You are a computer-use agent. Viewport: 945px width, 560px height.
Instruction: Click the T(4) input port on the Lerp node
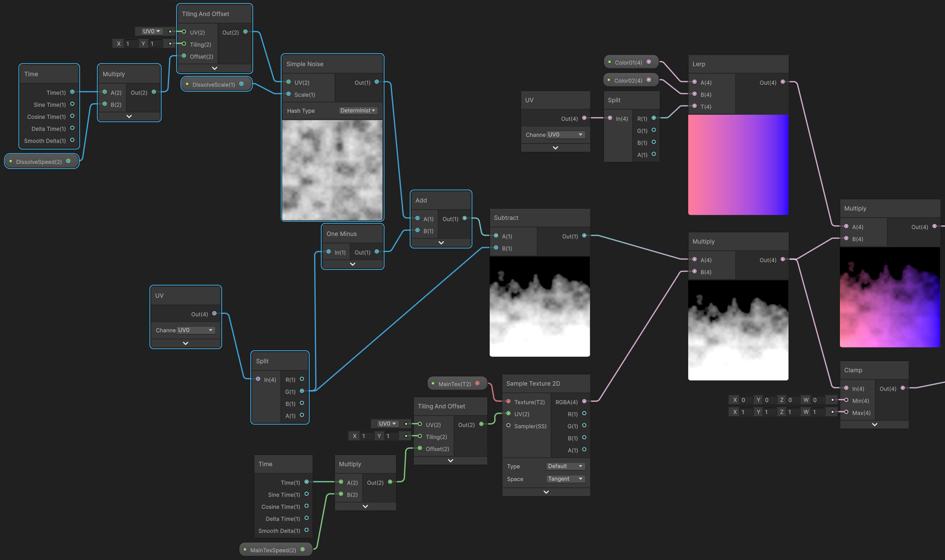[695, 106]
